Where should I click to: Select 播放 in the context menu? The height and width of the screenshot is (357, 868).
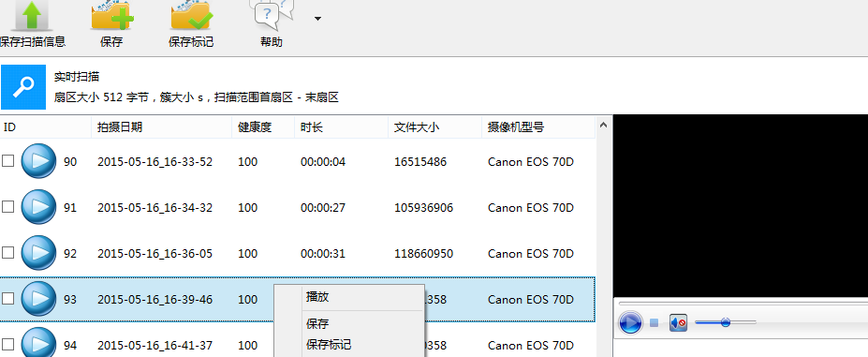click(349, 297)
